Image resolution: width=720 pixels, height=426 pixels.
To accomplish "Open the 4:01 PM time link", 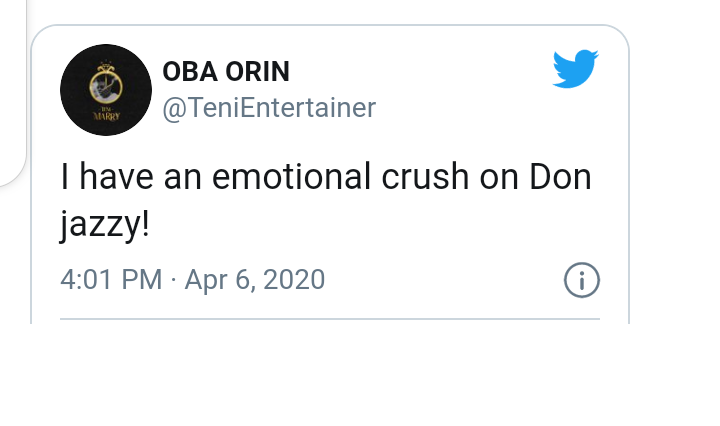I will (x=111, y=280).
